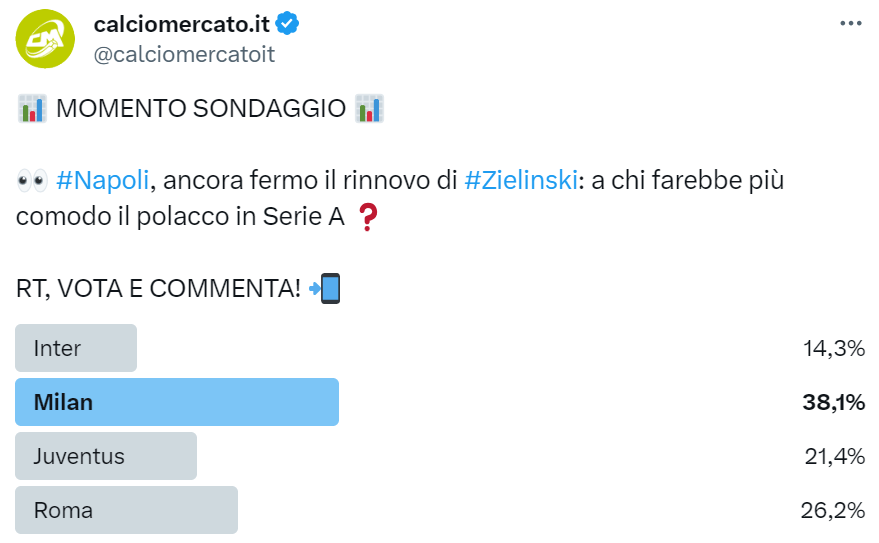Open the #Napoli hashtag
879x543 pixels.
pos(103,181)
